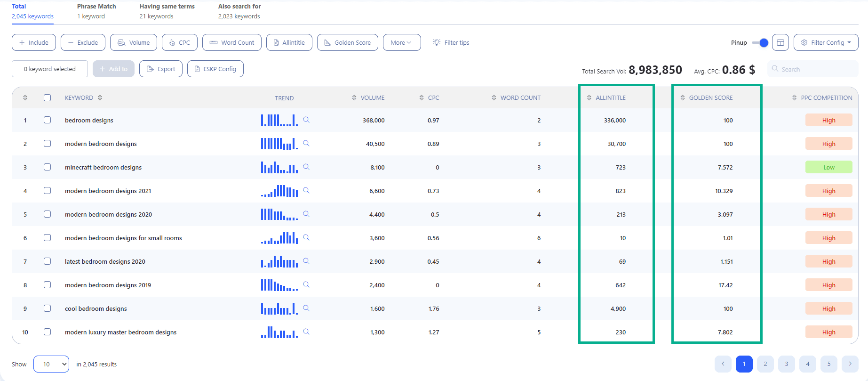
Task: Click the row number sort icon
Action: 25,97
